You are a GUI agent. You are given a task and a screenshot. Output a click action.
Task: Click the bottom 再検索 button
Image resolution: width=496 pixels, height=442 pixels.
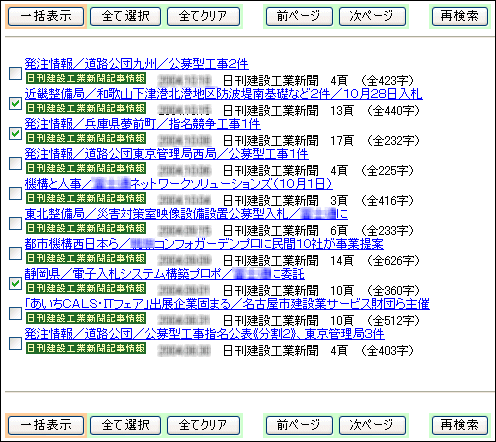pyautogui.click(x=460, y=426)
